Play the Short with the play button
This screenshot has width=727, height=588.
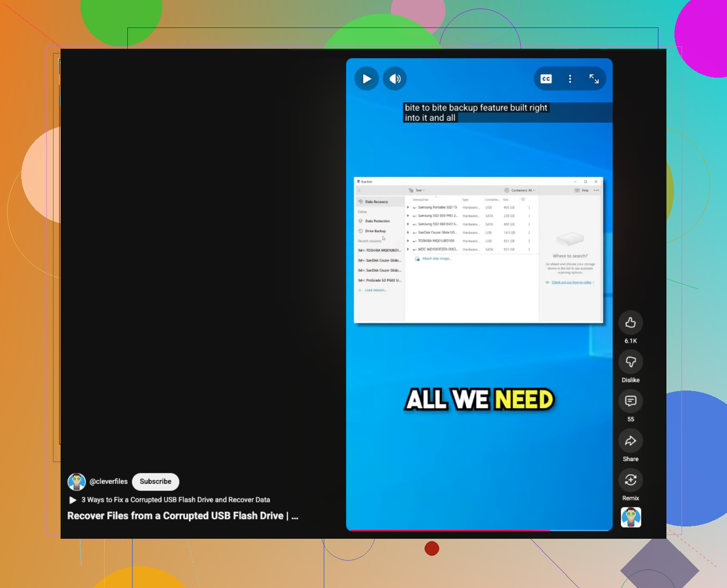pos(366,79)
